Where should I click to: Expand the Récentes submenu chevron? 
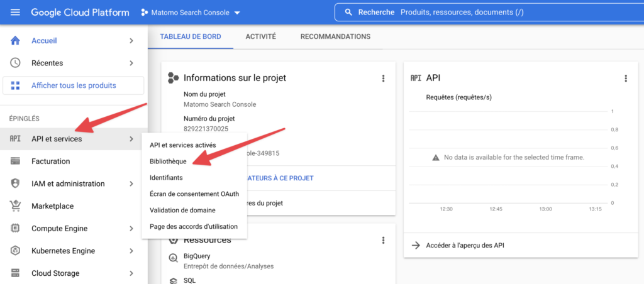(x=131, y=63)
